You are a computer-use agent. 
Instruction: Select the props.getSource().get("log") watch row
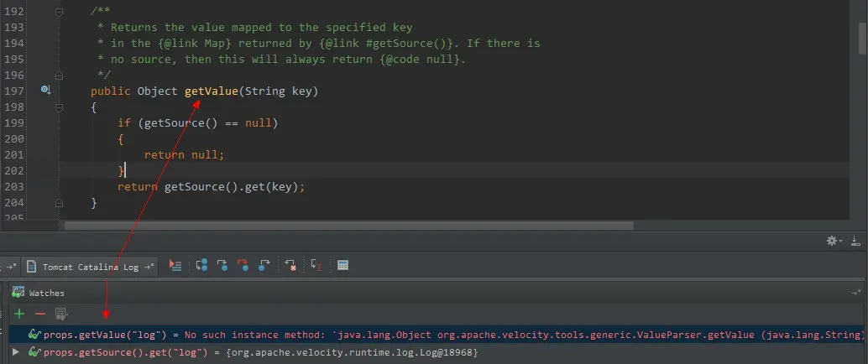click(437, 351)
